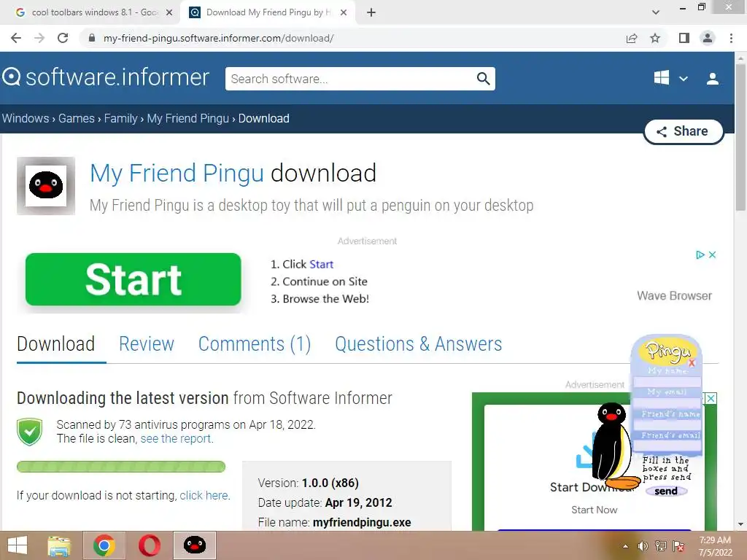Open the Action Center flag icon
The width and height of the screenshot is (747, 560).
point(678,546)
